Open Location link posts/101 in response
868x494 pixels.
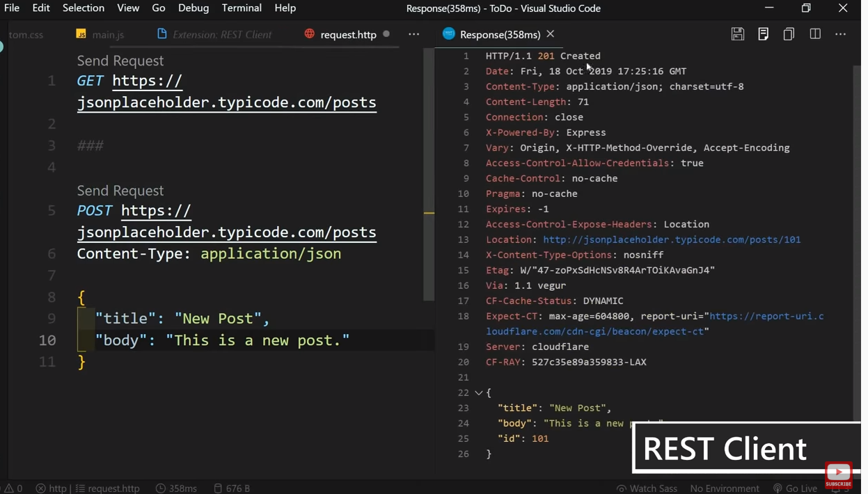click(672, 239)
